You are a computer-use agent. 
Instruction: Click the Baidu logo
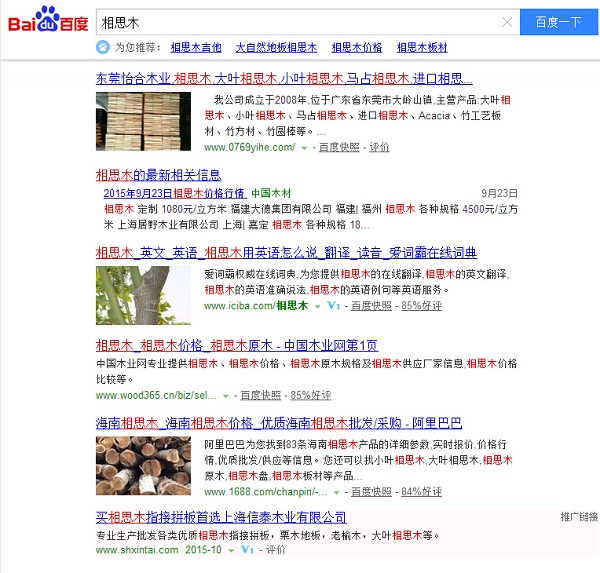coord(47,21)
